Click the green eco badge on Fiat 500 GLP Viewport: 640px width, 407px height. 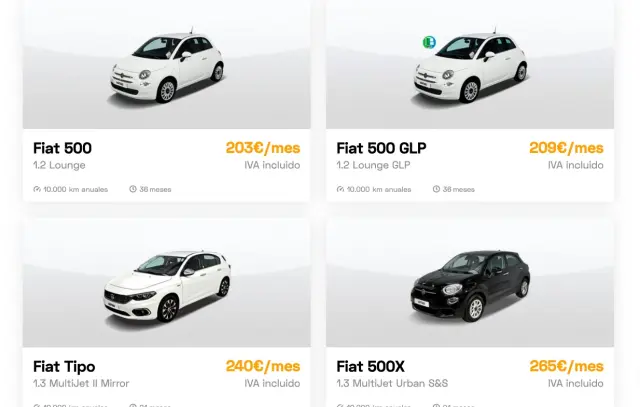pyautogui.click(x=429, y=42)
